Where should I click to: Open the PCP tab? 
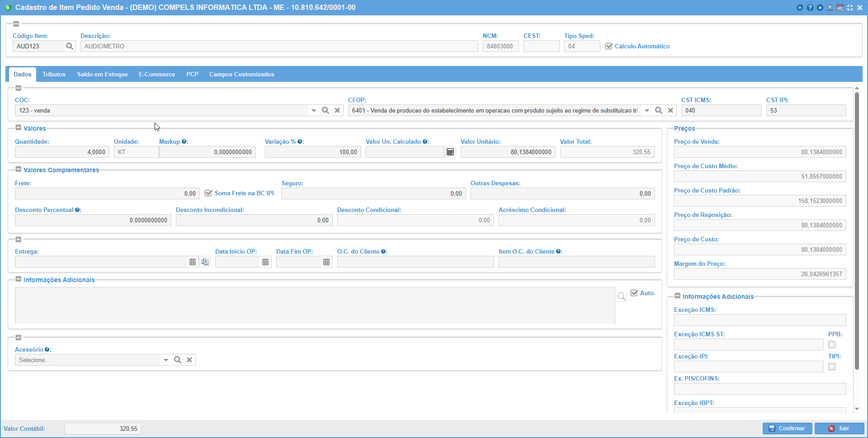[192, 74]
